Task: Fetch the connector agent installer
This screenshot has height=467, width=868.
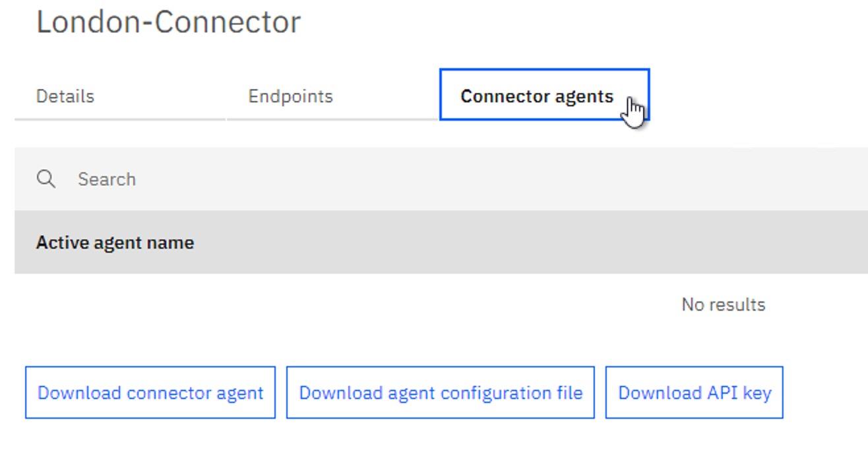Action: [x=150, y=392]
